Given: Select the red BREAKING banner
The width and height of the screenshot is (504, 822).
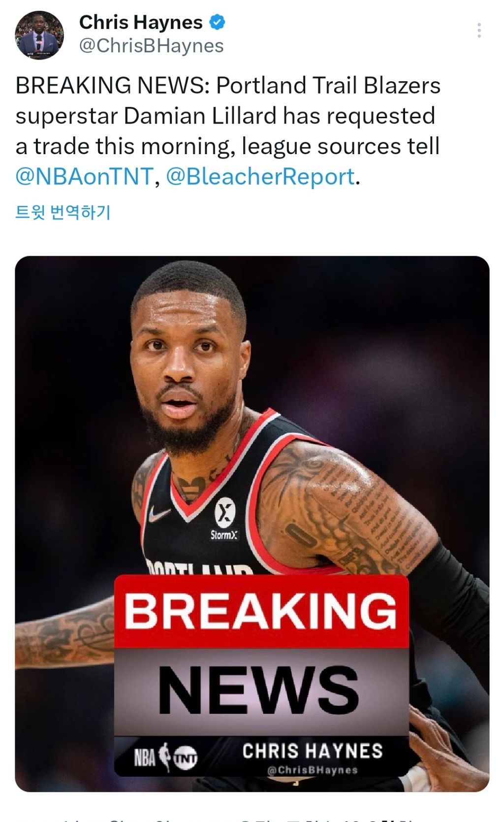Looking at the screenshot, I should 261,611.
